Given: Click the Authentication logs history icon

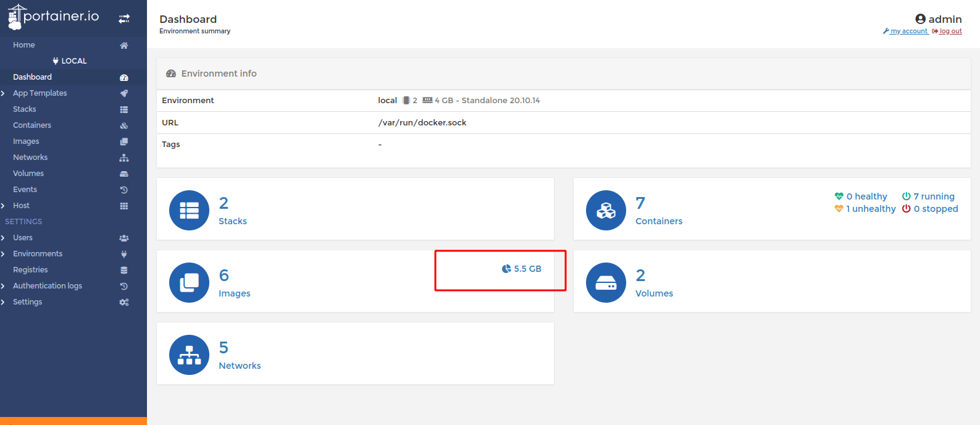Looking at the screenshot, I should click(x=124, y=286).
